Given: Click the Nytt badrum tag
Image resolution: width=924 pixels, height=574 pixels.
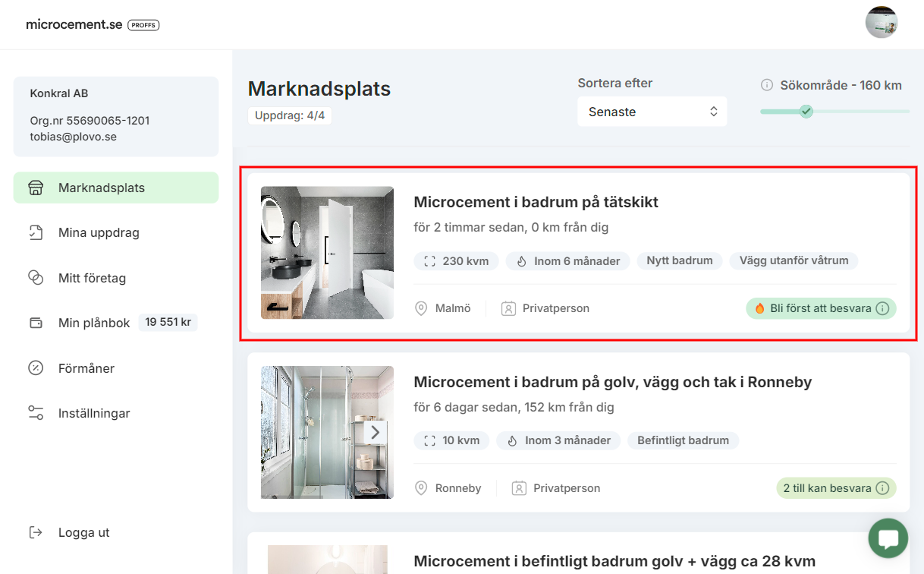Looking at the screenshot, I should [680, 260].
